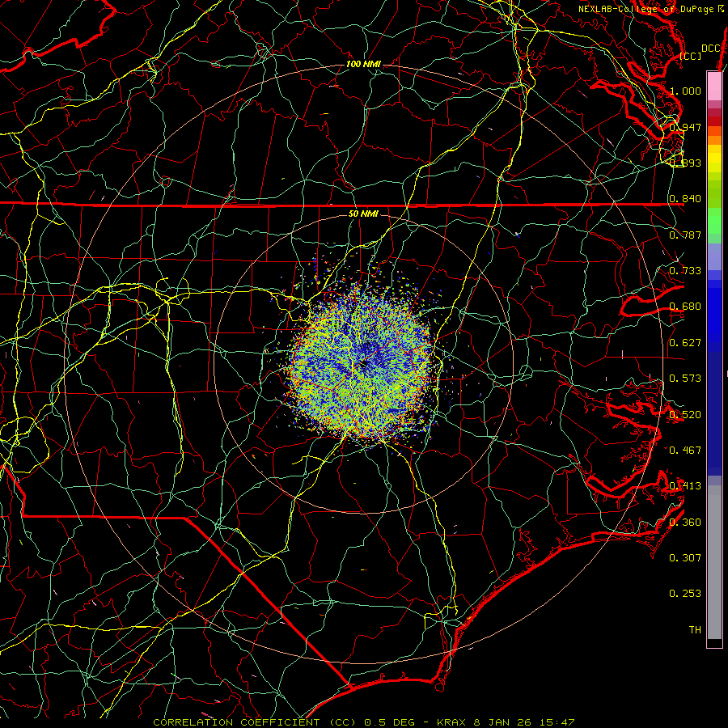Click the 0.467 scale value

685,451
